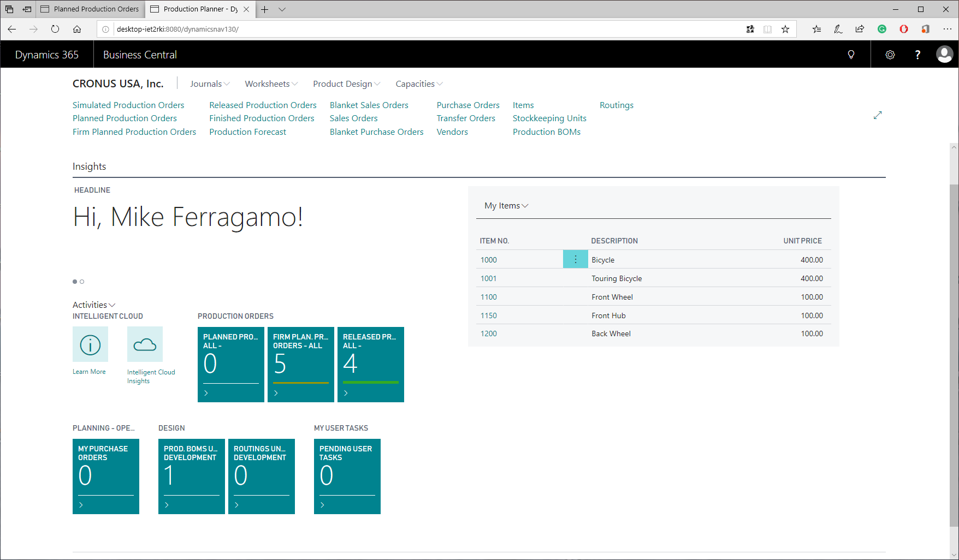Open Business Central settings gear
Image resolution: width=959 pixels, height=560 pixels.
[x=890, y=55]
